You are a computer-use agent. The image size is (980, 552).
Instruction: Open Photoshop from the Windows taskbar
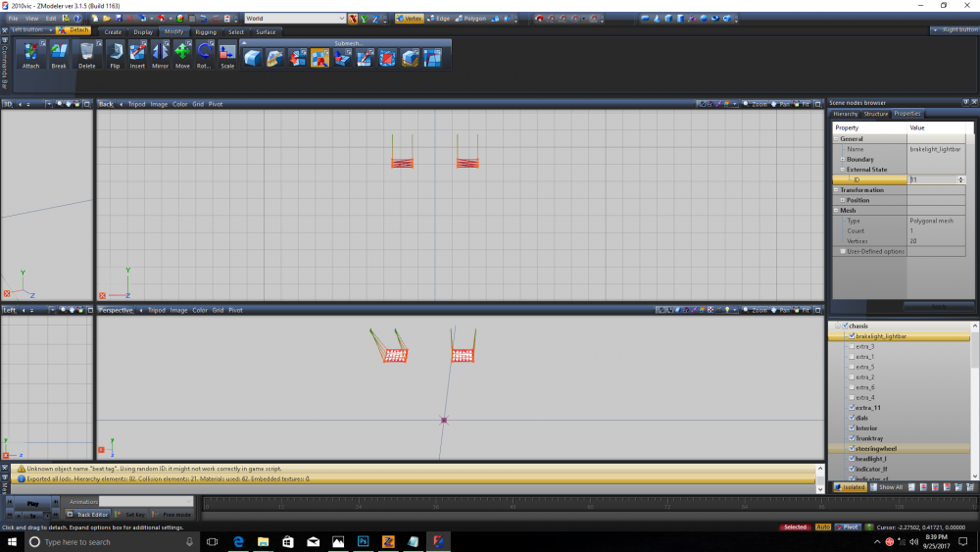coord(364,541)
